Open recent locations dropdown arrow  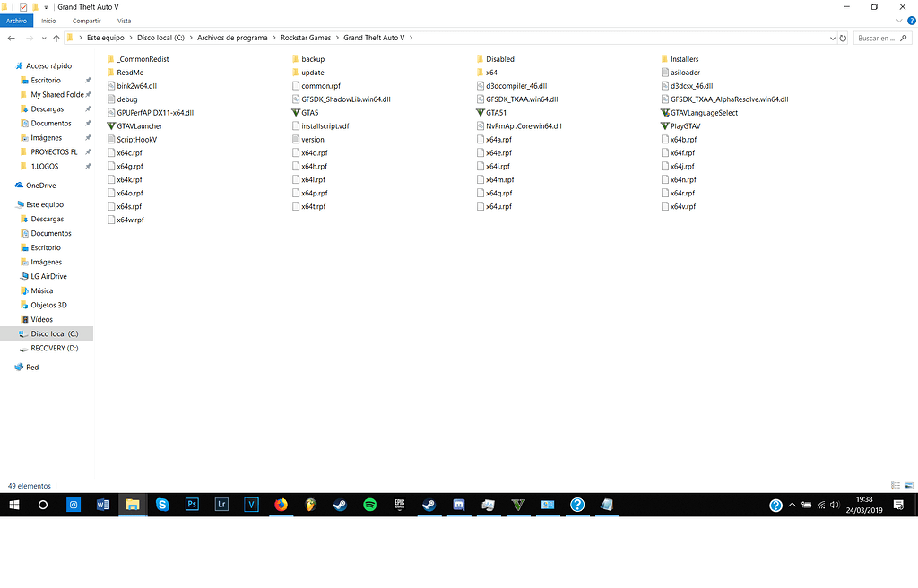pyautogui.click(x=44, y=38)
